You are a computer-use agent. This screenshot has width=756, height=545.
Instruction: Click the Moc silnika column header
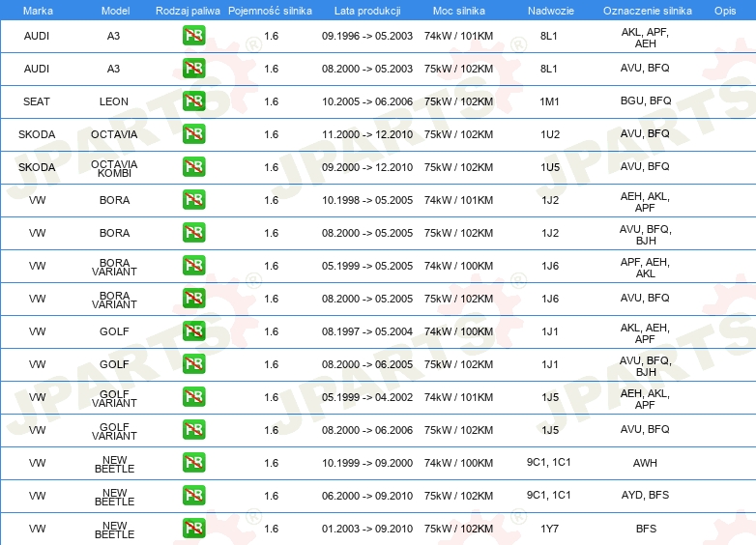458,11
